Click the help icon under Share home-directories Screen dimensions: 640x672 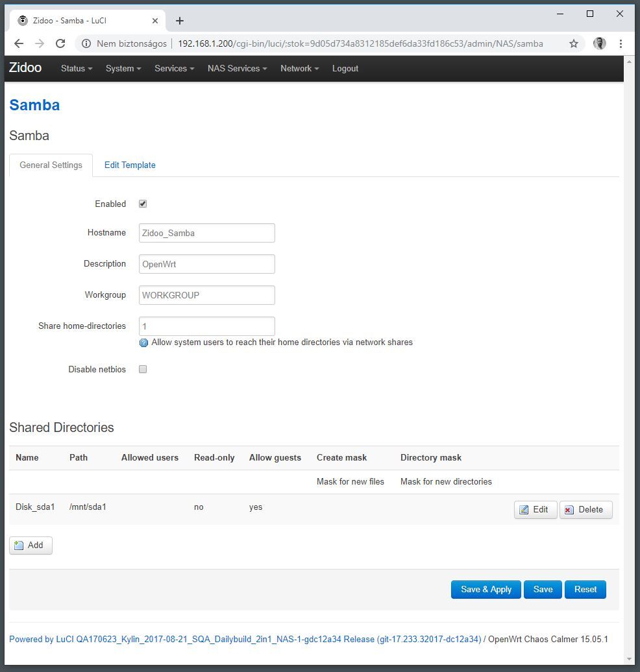(143, 343)
